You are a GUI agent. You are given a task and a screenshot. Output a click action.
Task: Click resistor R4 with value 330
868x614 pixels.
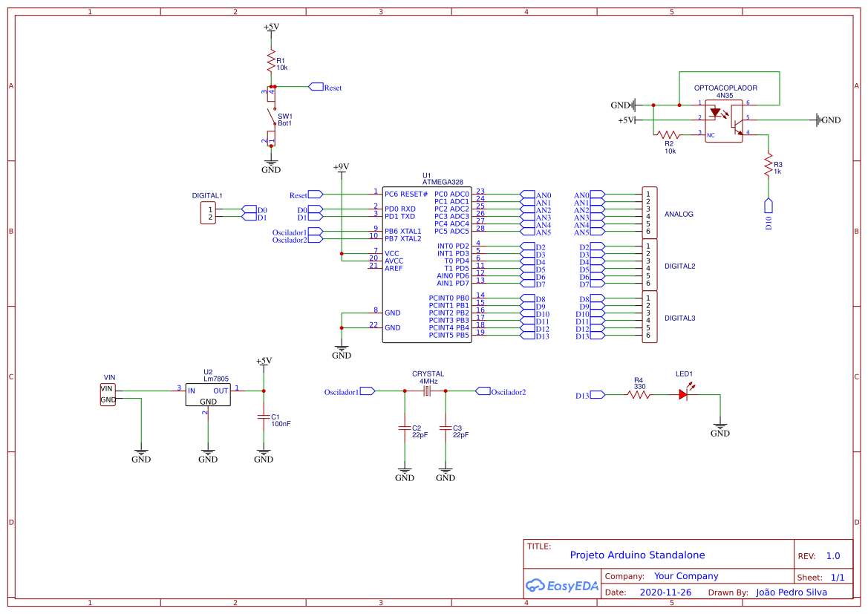(636, 395)
